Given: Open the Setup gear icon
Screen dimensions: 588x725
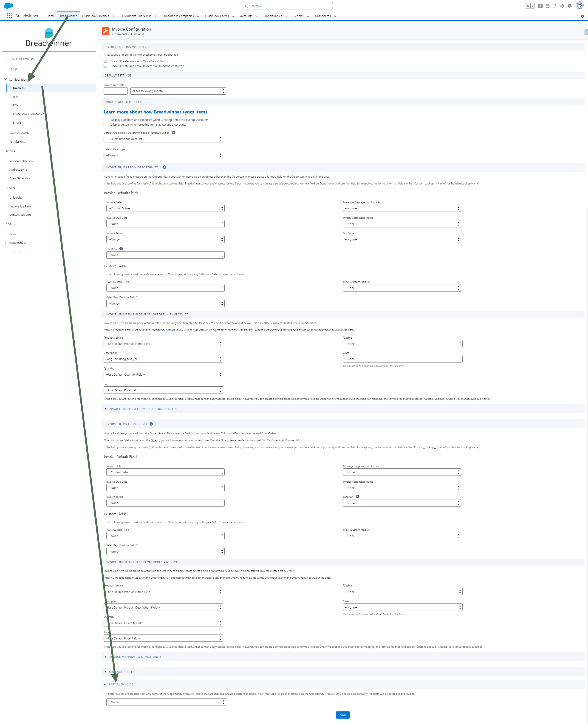Looking at the screenshot, I should [562, 6].
